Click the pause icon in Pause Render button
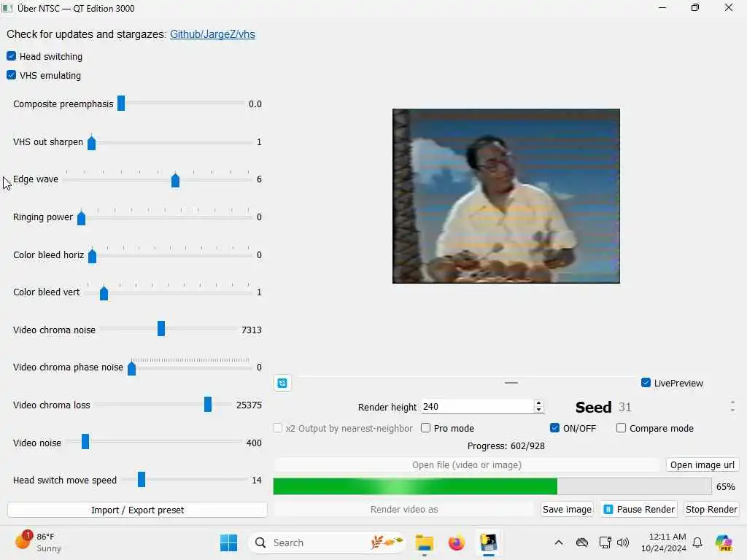The height and width of the screenshot is (560, 747). (608, 510)
